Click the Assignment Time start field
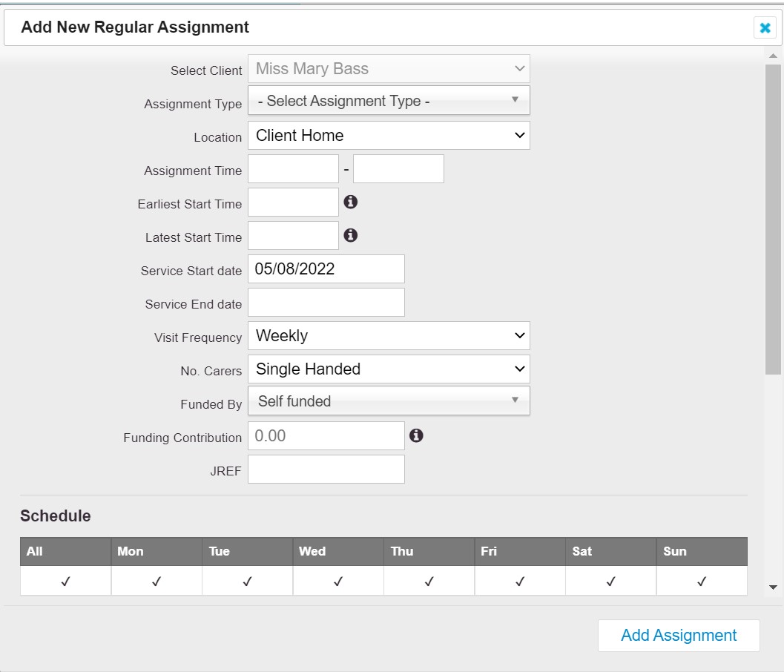This screenshot has width=784, height=672. pyautogui.click(x=293, y=169)
